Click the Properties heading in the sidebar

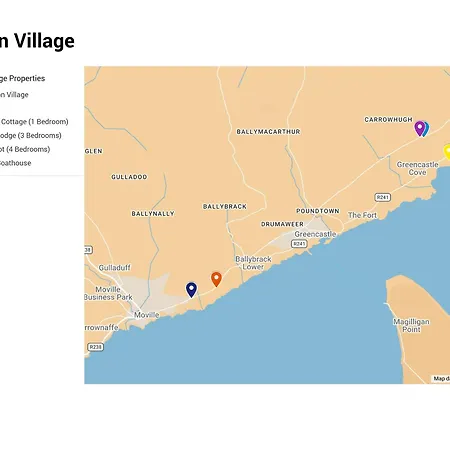click(x=22, y=78)
